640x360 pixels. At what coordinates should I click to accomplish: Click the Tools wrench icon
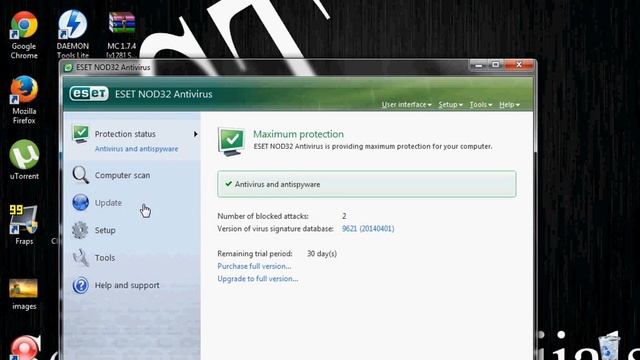80,258
